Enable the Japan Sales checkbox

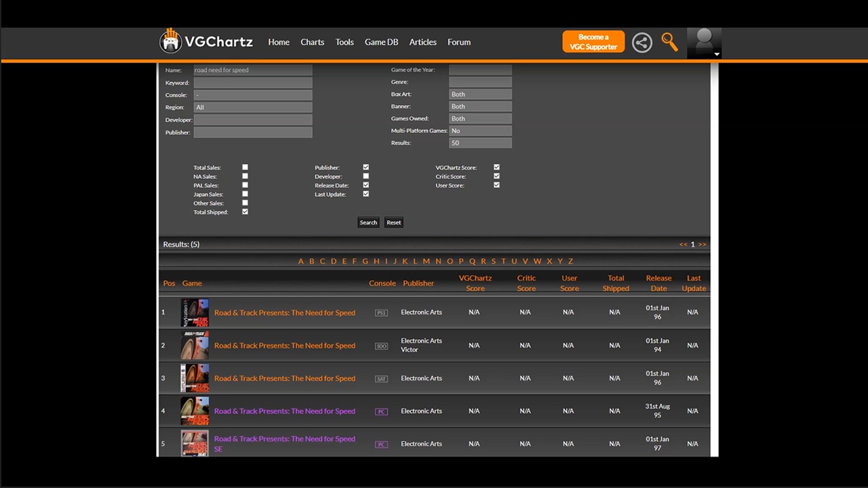coord(245,194)
